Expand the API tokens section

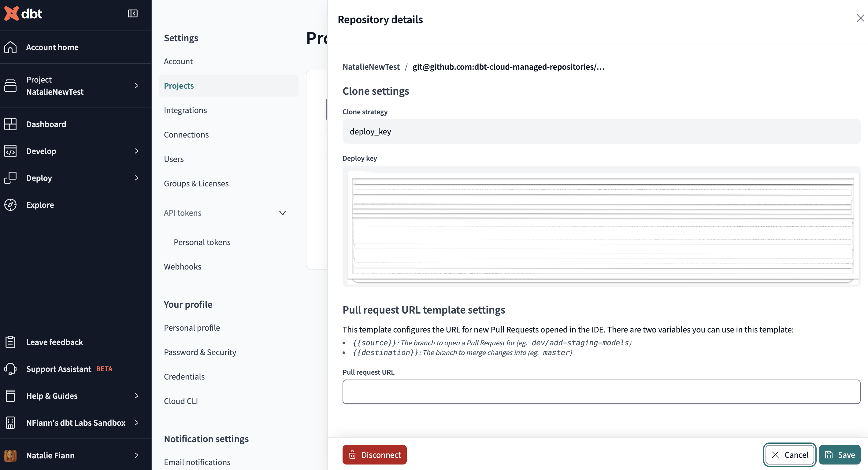[283, 212]
